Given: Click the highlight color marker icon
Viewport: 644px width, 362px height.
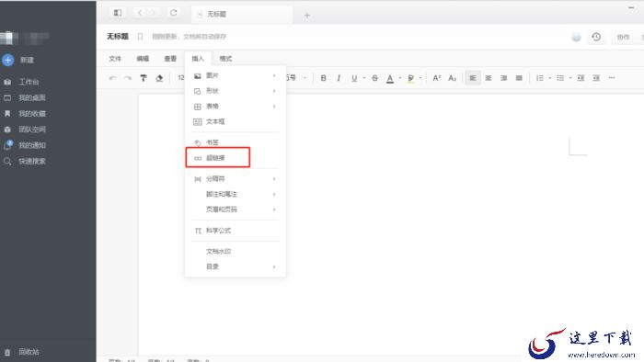Looking at the screenshot, I should click(x=410, y=78).
